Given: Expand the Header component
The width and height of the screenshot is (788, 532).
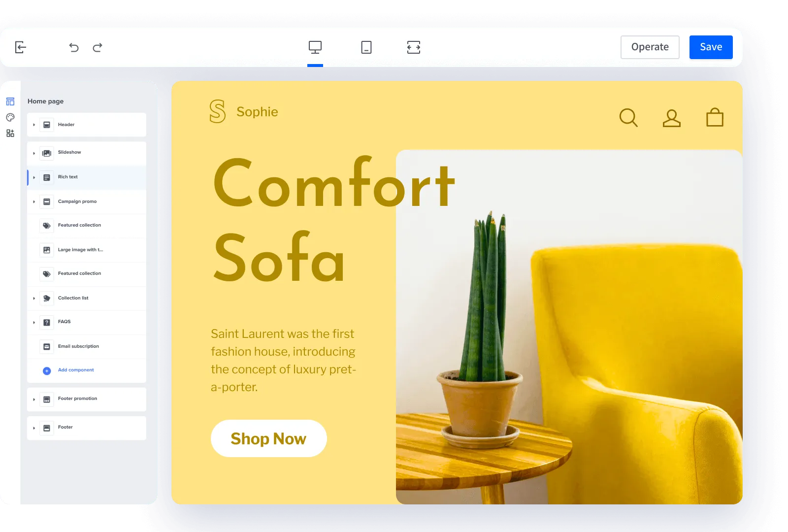Looking at the screenshot, I should [34, 125].
